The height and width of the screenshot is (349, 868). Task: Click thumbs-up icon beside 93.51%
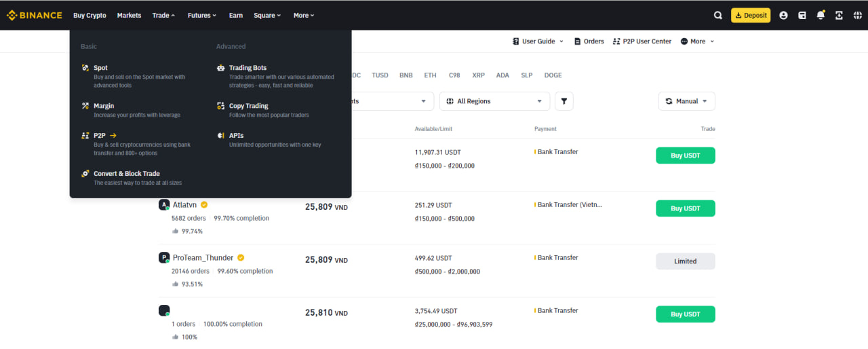point(176,284)
